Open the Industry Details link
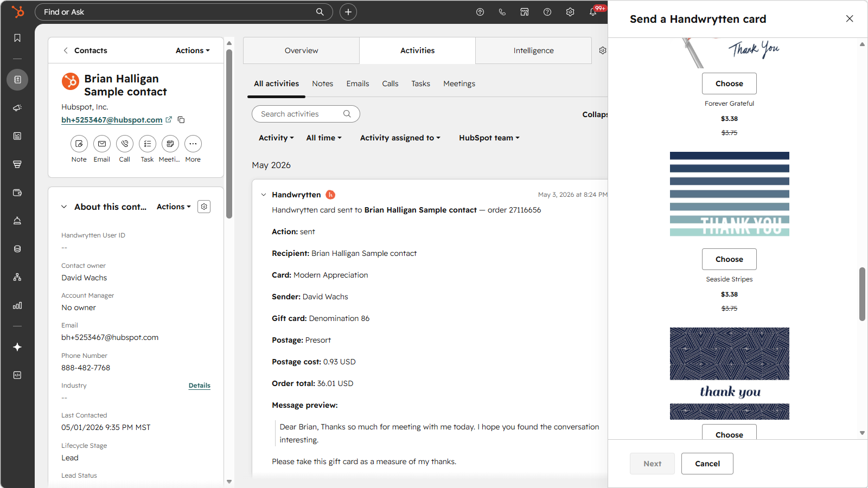The width and height of the screenshot is (868, 488). [x=200, y=386]
